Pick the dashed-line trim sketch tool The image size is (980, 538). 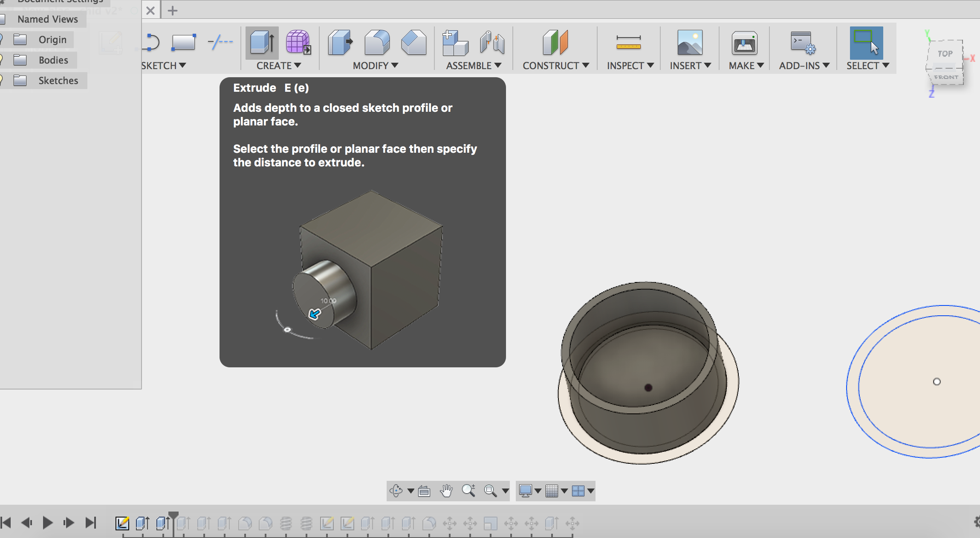(220, 42)
